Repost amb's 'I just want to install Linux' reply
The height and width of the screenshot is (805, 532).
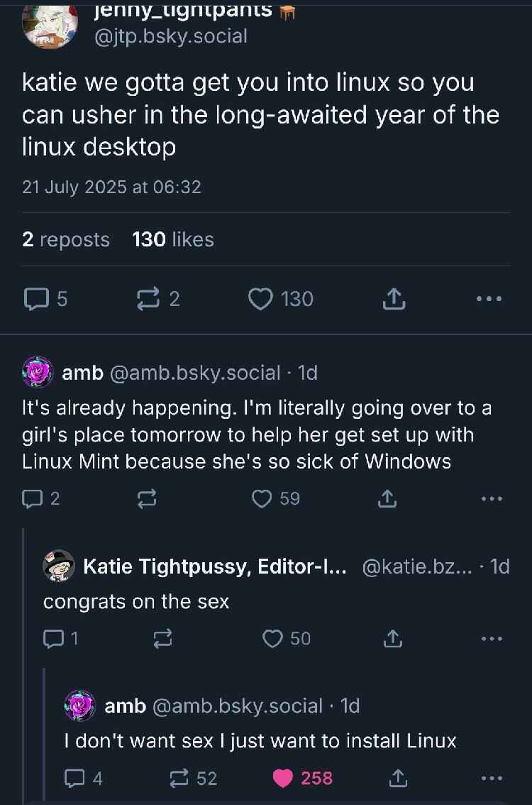(177, 778)
